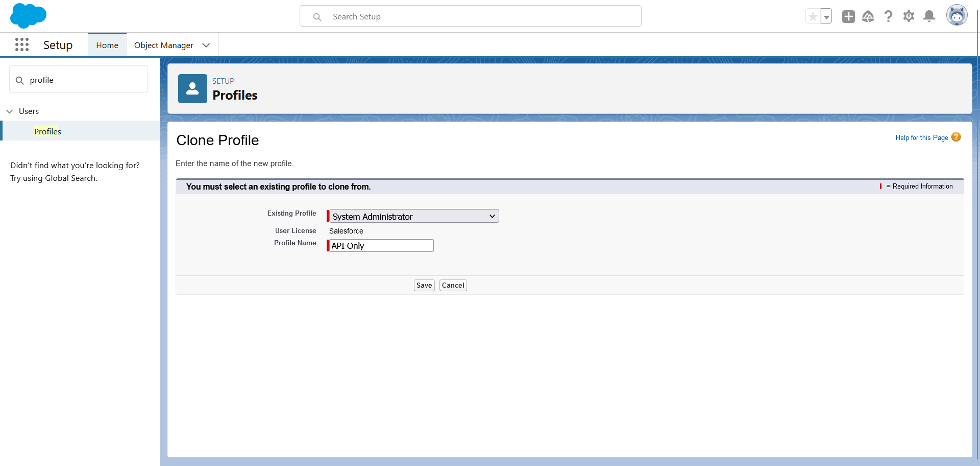Save the cloned profile
980x466 pixels.
pyautogui.click(x=424, y=285)
